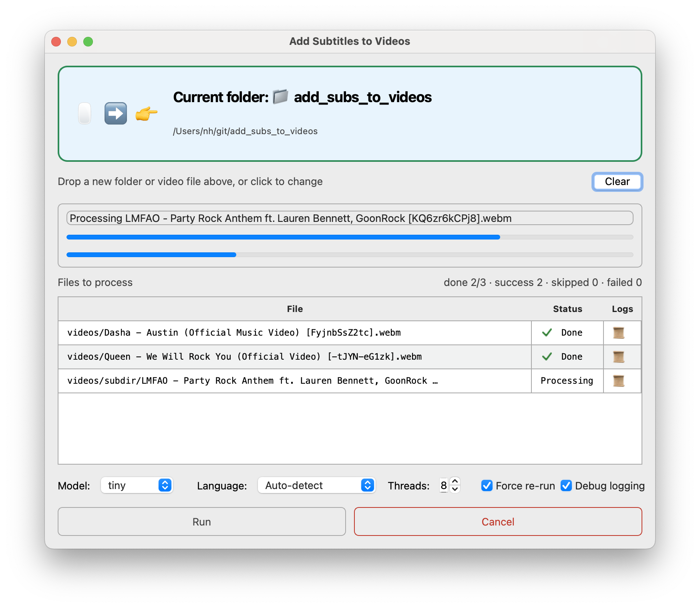Click the Drop a new folder hint text

tap(190, 181)
